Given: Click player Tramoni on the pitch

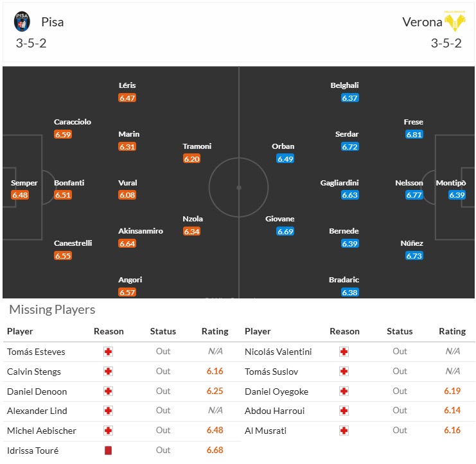Looking at the screenshot, I should click(197, 146).
